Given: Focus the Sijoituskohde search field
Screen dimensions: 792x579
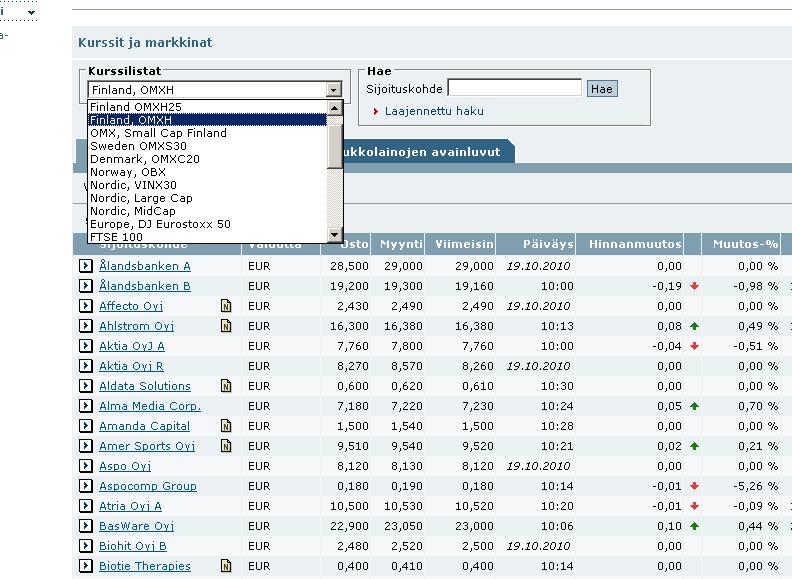Looking at the screenshot, I should [515, 88].
